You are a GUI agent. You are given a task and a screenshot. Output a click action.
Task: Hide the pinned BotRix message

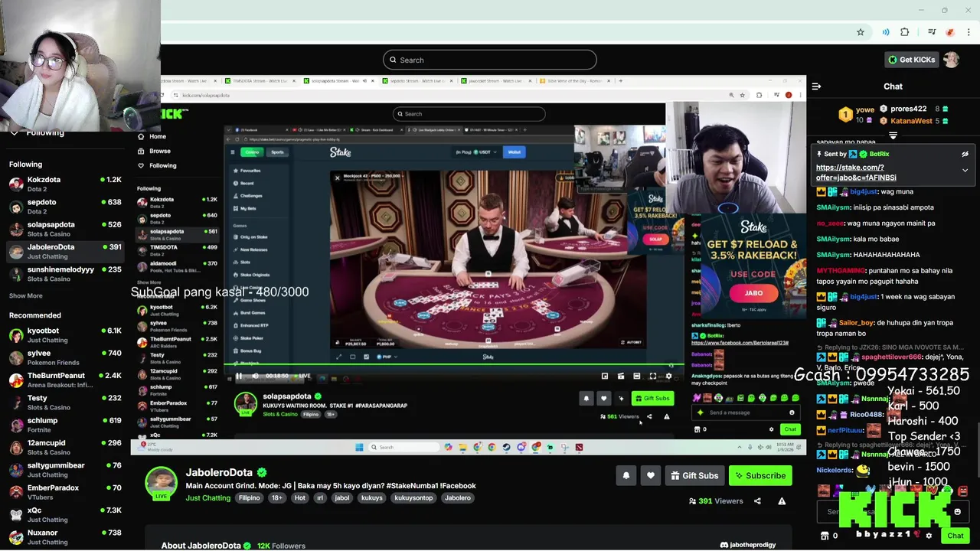coord(965,154)
